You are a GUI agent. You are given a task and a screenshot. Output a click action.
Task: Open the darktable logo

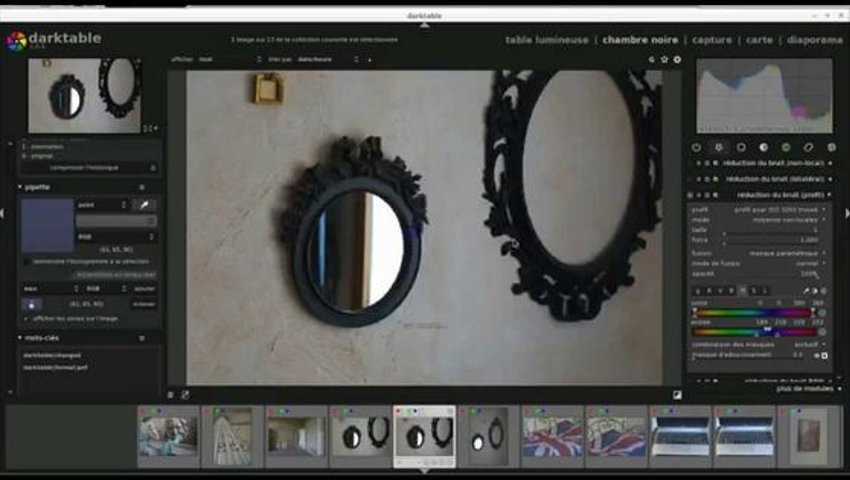[17, 41]
